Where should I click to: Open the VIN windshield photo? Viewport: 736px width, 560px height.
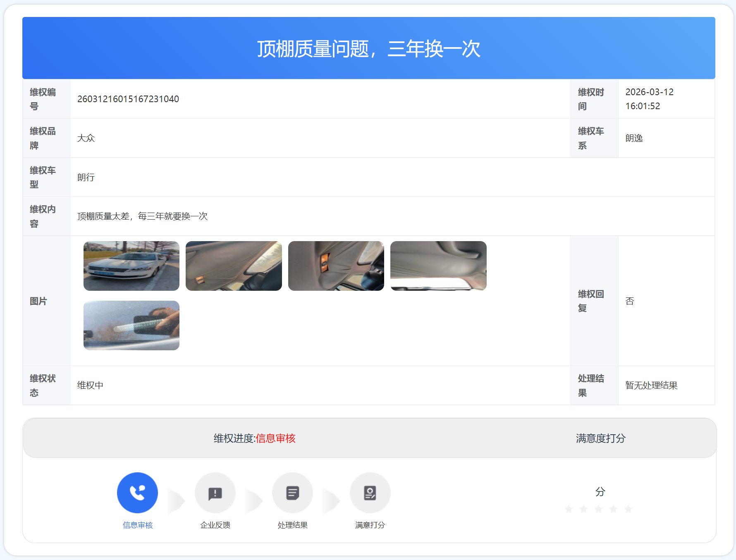pyautogui.click(x=131, y=325)
